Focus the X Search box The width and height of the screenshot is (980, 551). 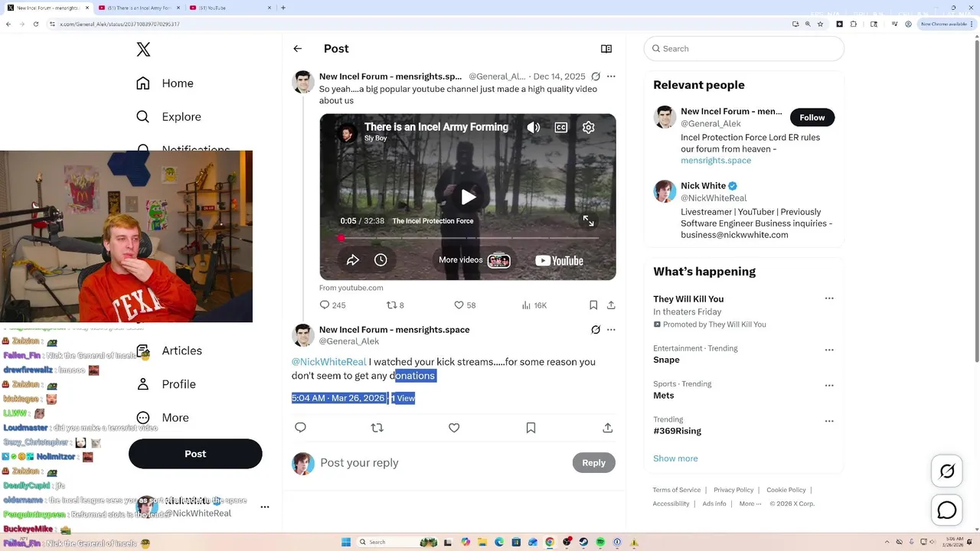coord(743,49)
